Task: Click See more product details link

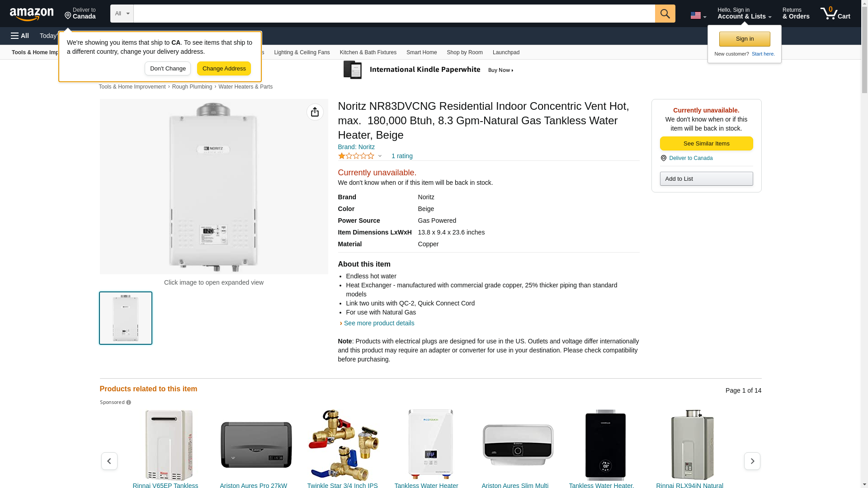Action: [x=379, y=323]
